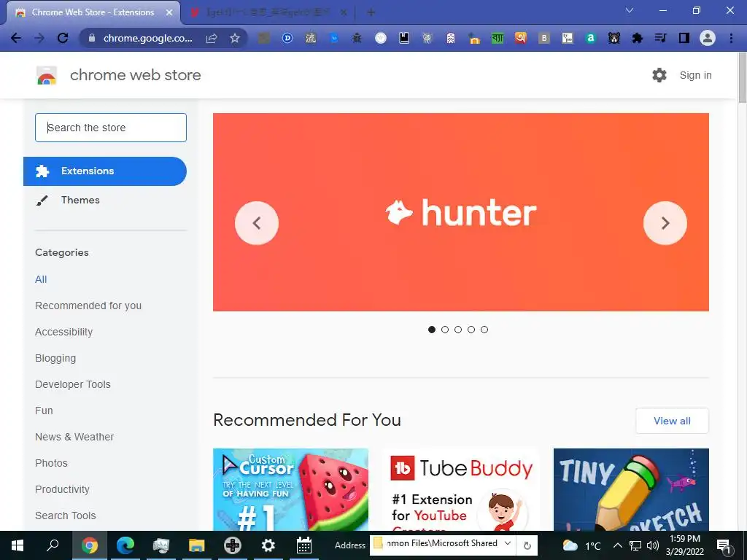The height and width of the screenshot is (560, 747).
Task: Open the Windows Start menu
Action: click(18, 545)
